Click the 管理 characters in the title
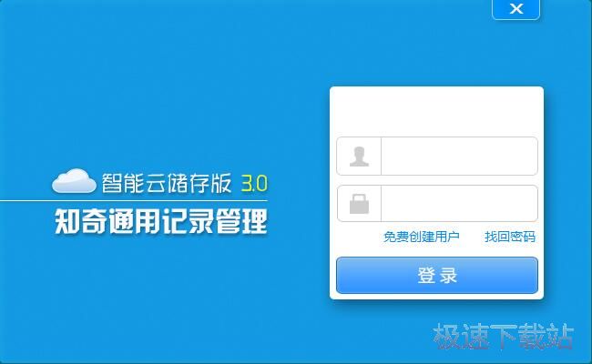The image size is (592, 364). (x=241, y=221)
